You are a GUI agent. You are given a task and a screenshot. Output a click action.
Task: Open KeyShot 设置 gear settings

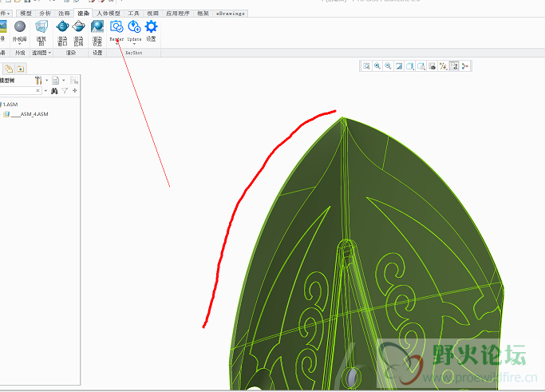click(151, 27)
